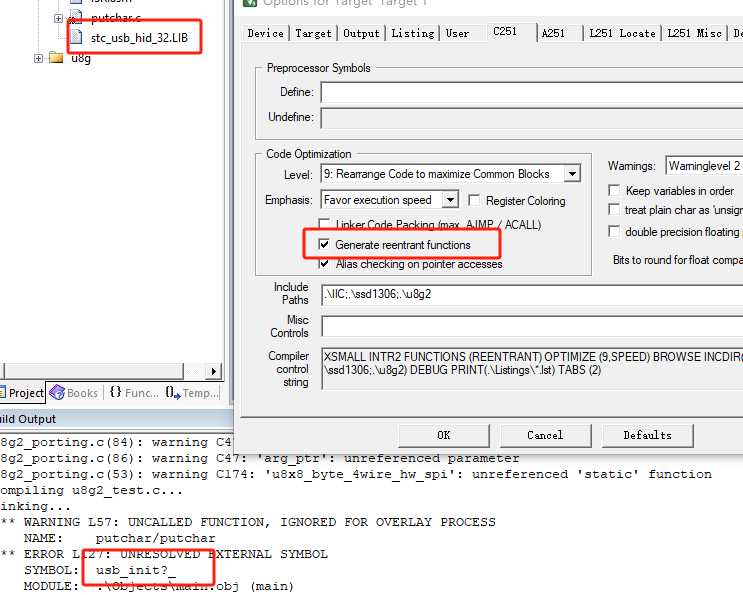Image resolution: width=743 pixels, height=595 pixels.
Task: Click the C174 unreferenced static function warning
Action: 356,474
